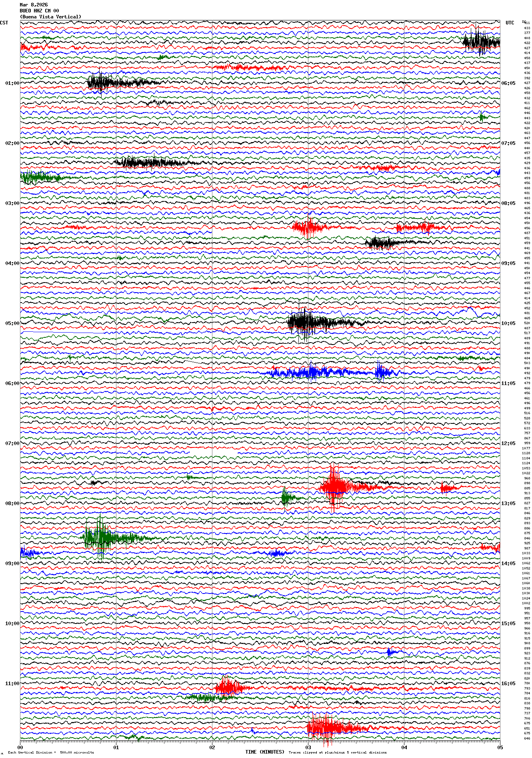Select the 05 minute tick on bottom axis
Viewport: 532px width, 758px height.
500,747
